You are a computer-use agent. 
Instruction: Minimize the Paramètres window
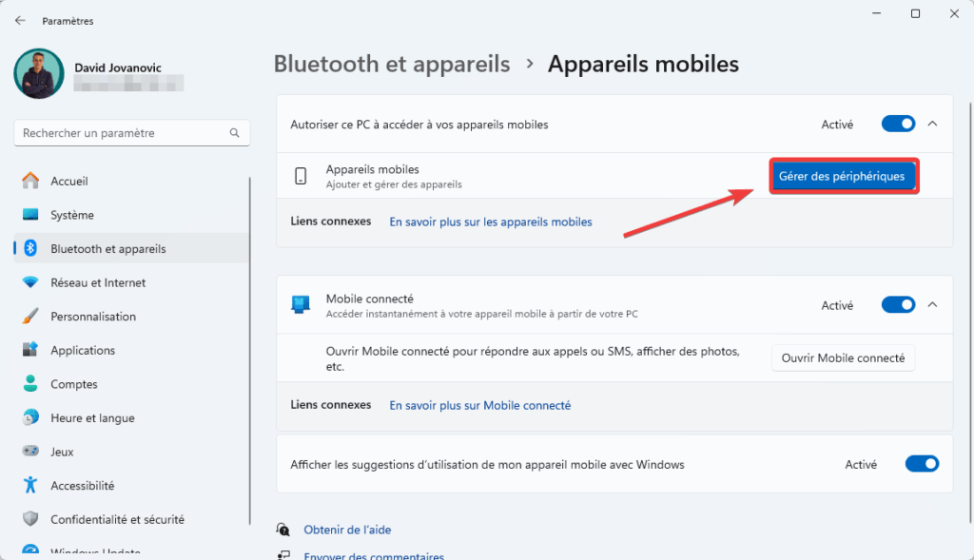tap(876, 13)
